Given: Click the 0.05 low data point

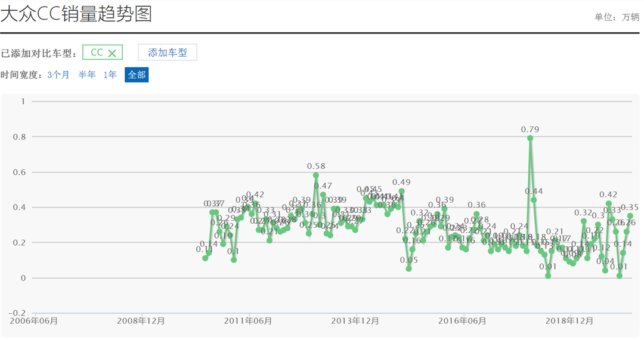Looking at the screenshot, I should [x=409, y=269].
